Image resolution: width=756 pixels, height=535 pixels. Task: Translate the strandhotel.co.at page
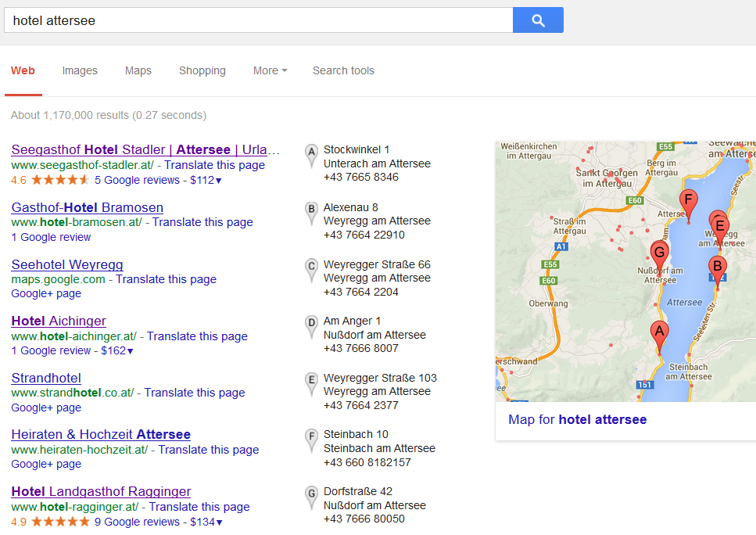click(195, 393)
